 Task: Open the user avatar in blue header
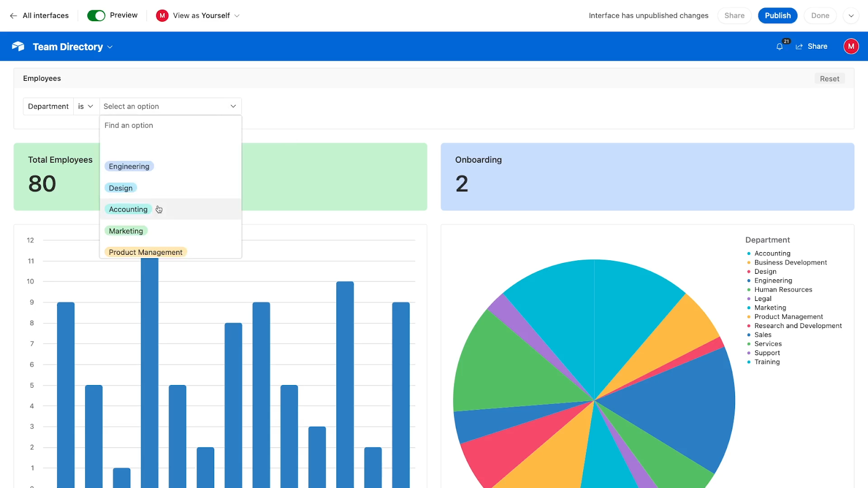tap(851, 47)
